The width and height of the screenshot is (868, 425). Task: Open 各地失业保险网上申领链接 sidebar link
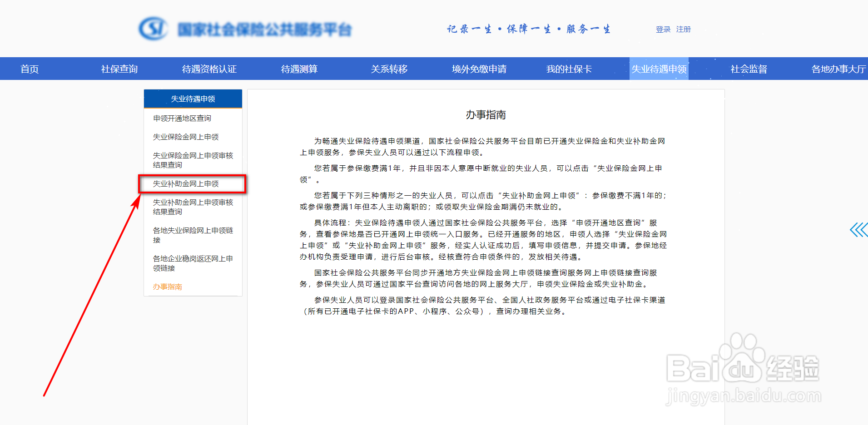193,235
